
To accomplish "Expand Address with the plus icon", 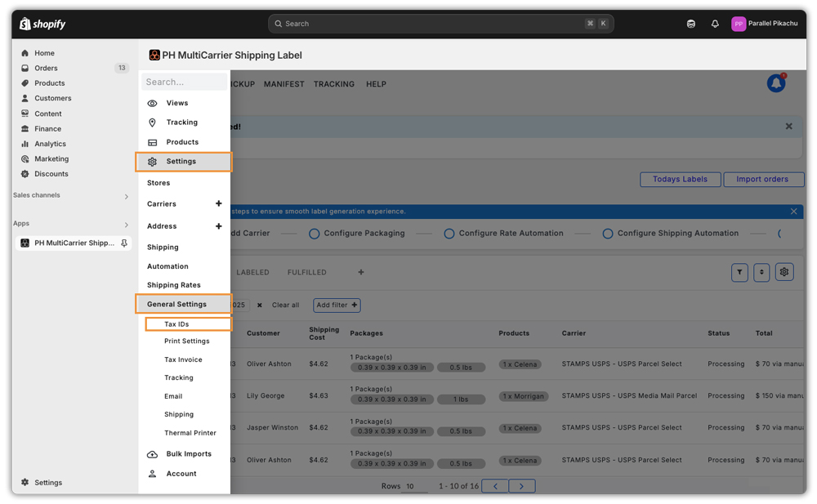I will (x=219, y=226).
